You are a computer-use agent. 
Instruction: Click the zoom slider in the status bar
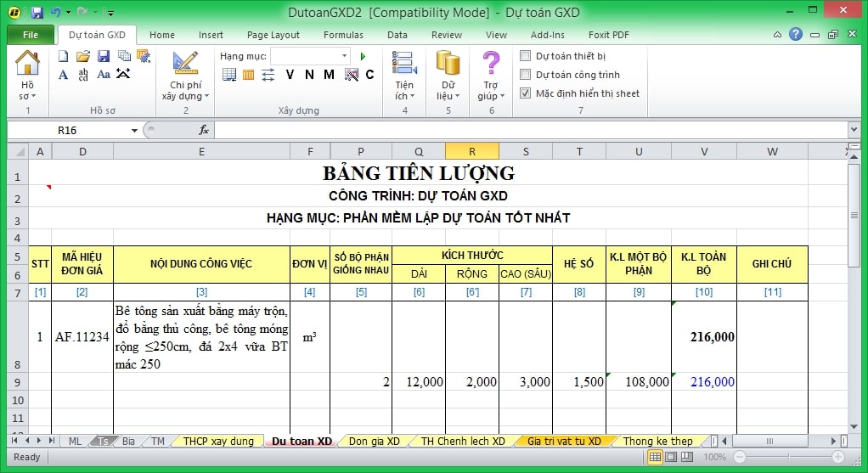(x=790, y=458)
